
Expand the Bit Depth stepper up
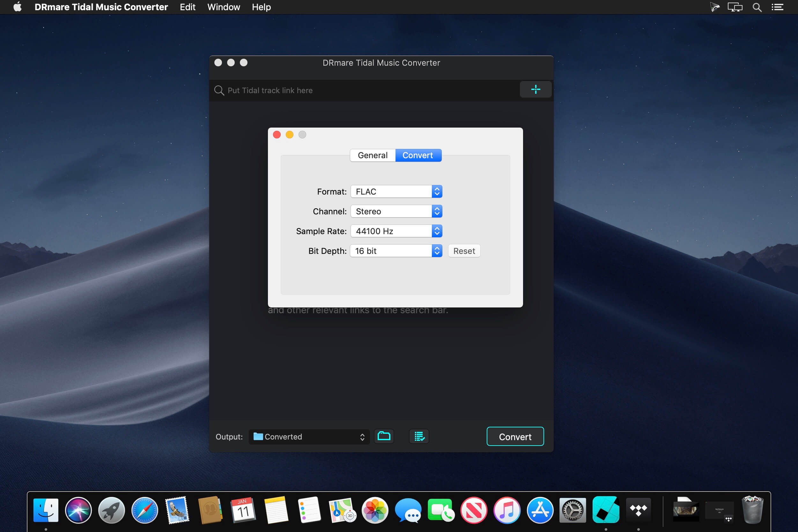click(x=437, y=248)
